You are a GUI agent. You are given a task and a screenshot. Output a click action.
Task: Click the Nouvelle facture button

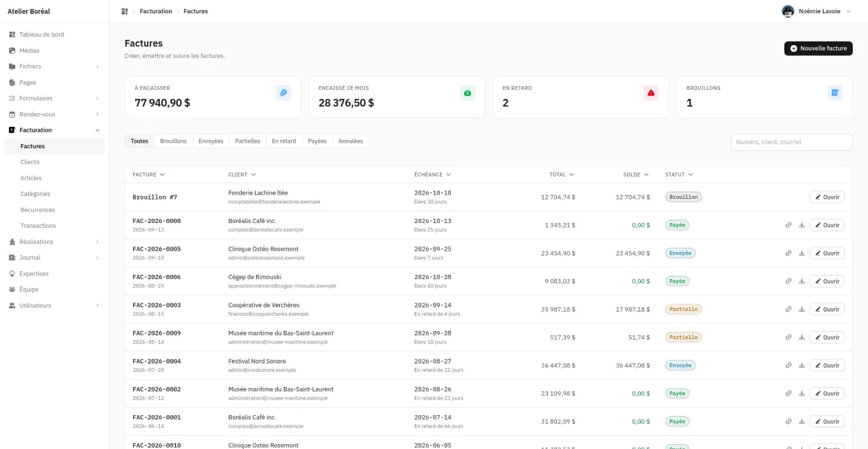[819, 48]
